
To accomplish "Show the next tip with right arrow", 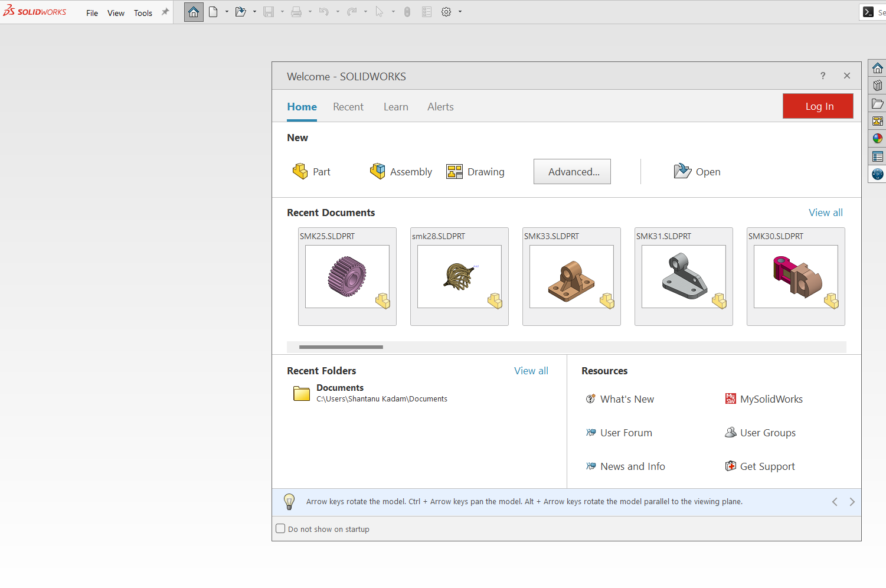I will (852, 502).
